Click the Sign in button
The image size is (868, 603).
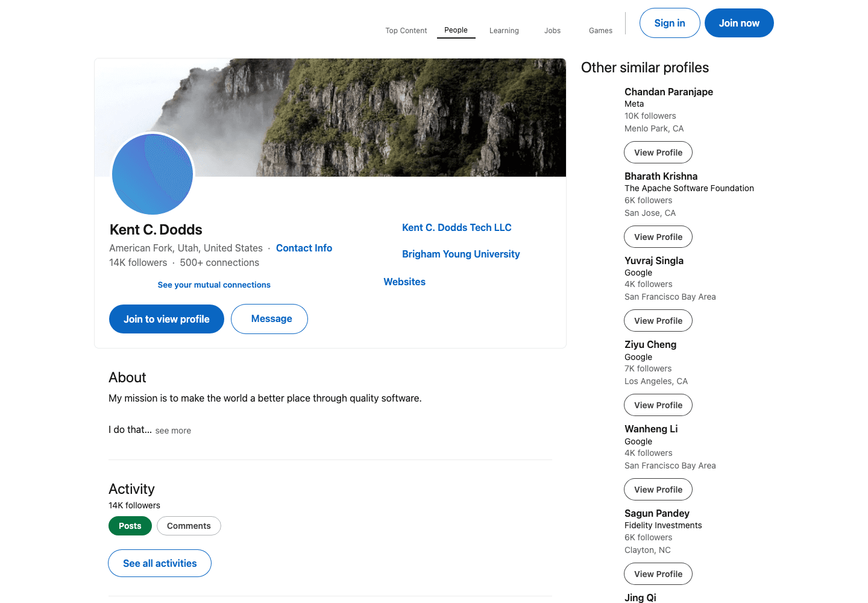670,23
